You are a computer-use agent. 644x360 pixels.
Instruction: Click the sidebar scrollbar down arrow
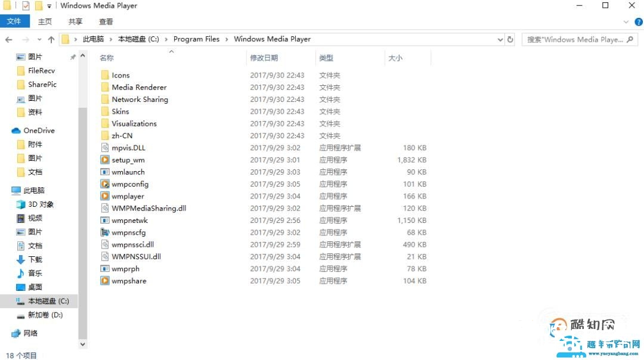point(82,344)
